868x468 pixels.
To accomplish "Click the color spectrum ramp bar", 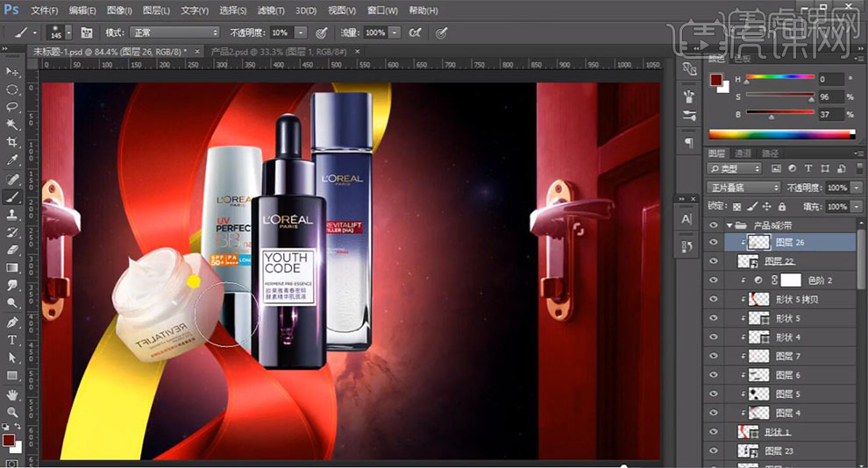I will (782, 134).
